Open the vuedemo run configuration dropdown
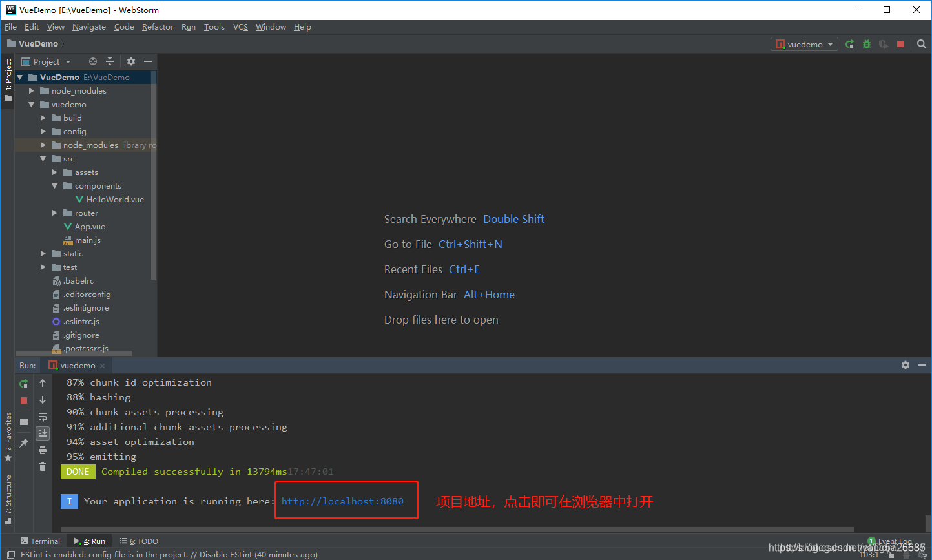 [805, 44]
